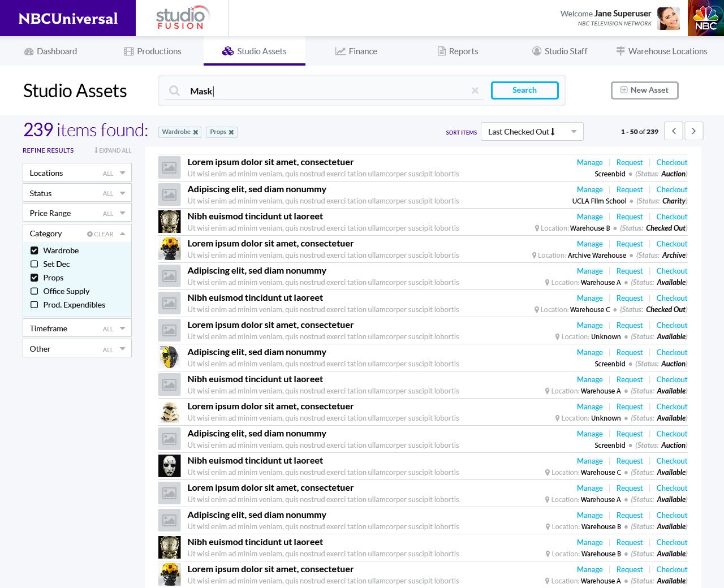Remove the Wardrobe filter tag
724x588 pixels.
pos(196,132)
